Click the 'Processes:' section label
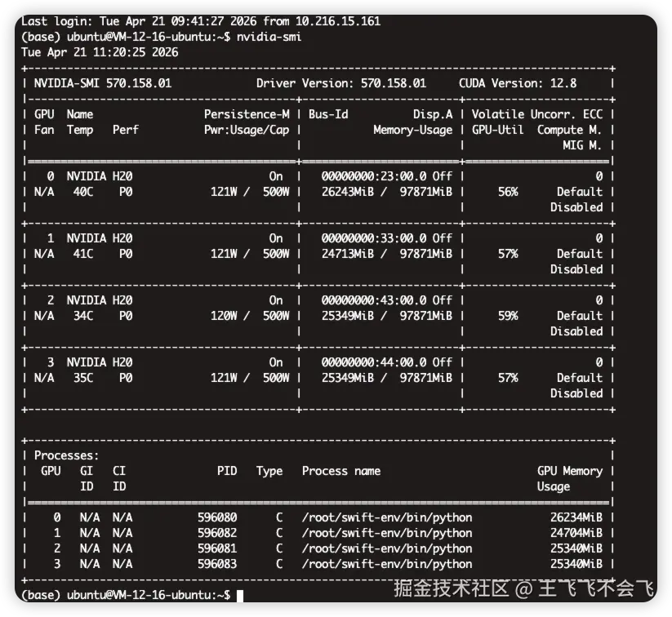The height and width of the screenshot is (617, 672). (x=66, y=455)
